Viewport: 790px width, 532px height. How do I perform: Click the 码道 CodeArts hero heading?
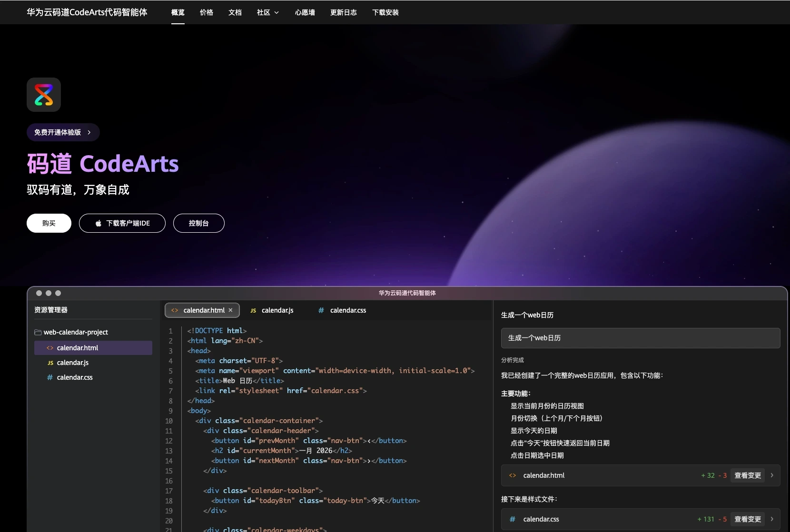coord(103,164)
